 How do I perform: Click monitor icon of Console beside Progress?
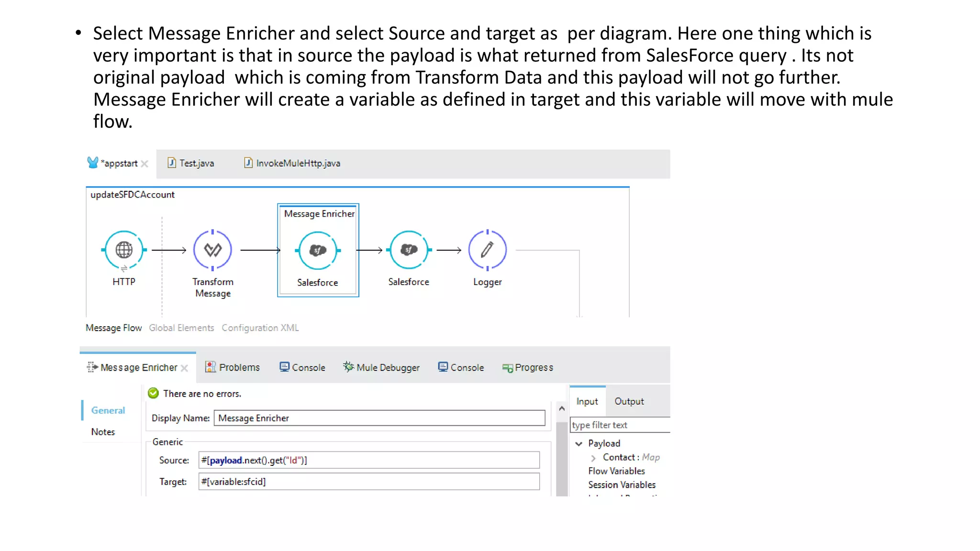[443, 367]
